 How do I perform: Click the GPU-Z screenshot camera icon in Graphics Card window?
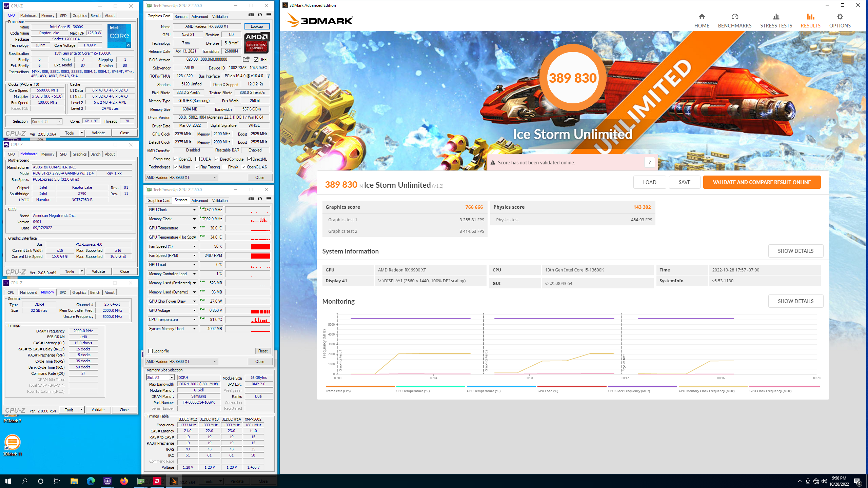(251, 15)
